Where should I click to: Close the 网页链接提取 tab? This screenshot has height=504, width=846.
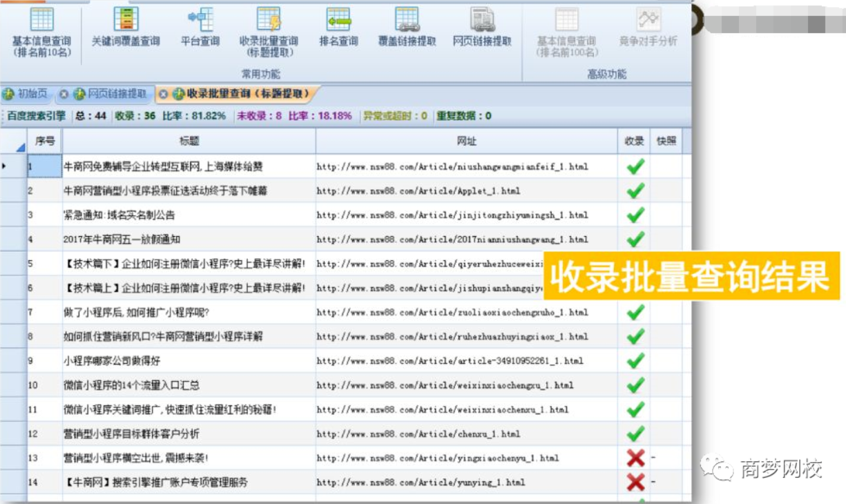tap(64, 94)
